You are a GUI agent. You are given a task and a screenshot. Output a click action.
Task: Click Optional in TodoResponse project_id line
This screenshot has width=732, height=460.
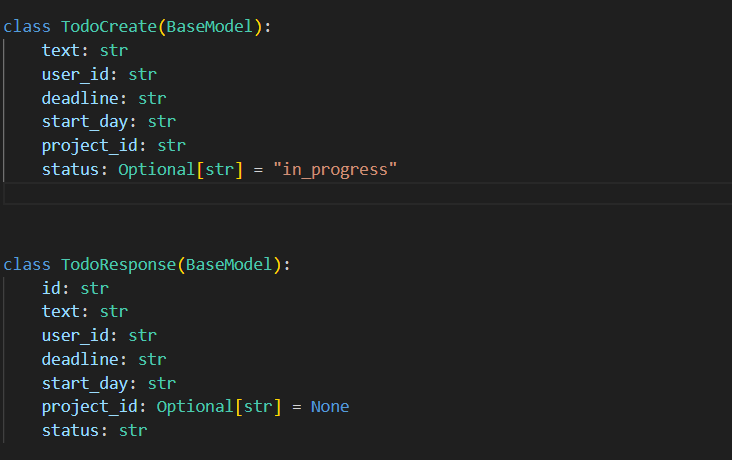(x=195, y=407)
